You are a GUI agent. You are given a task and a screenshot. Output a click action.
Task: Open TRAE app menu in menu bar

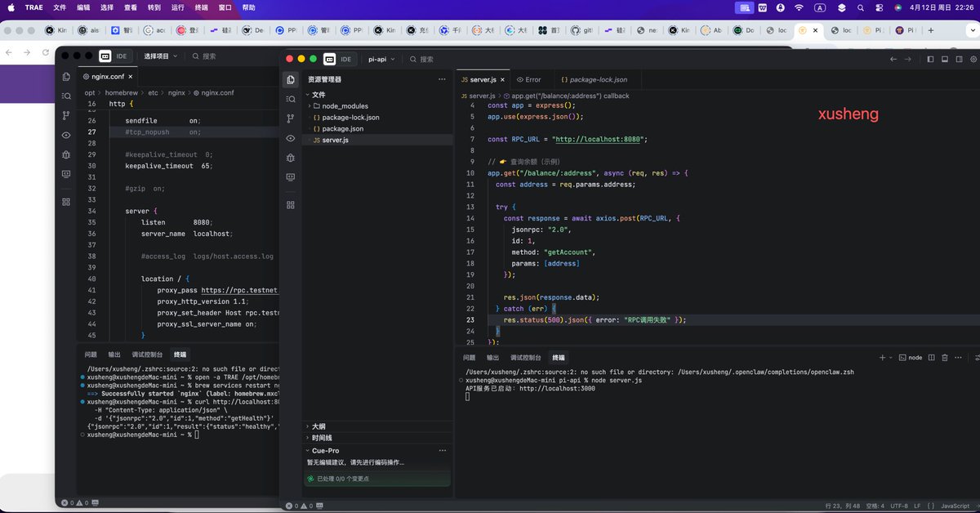tap(33, 7)
